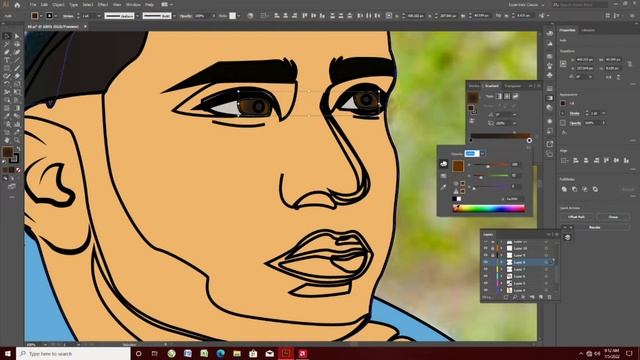The width and height of the screenshot is (640, 360).
Task: Toggle visibility of Layer 4
Action: coord(486,290)
